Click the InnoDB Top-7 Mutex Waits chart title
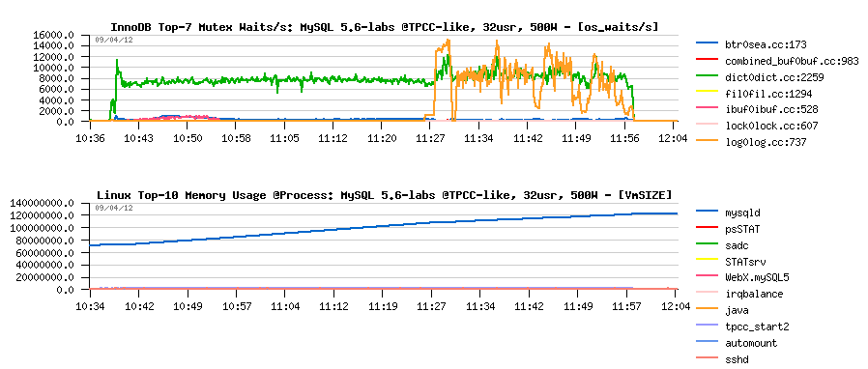The width and height of the screenshot is (868, 369). 385,26
